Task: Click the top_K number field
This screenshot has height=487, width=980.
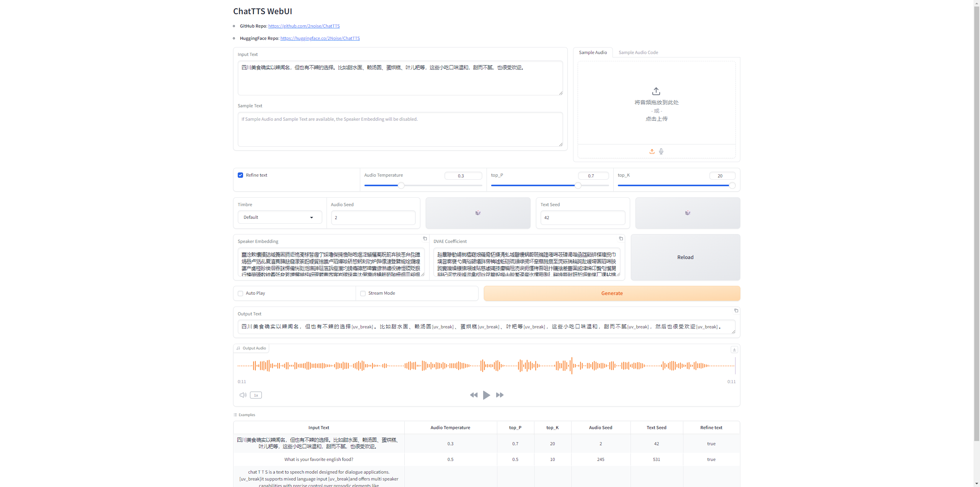Action: click(x=722, y=176)
